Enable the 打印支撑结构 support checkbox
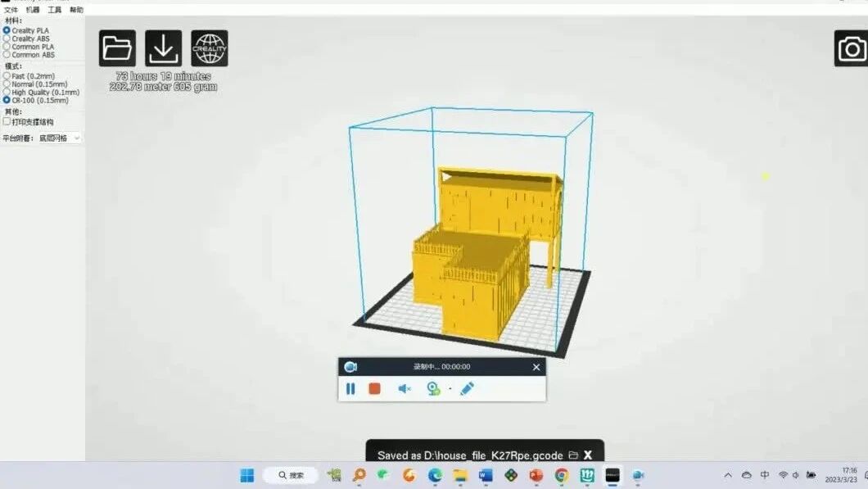The height and width of the screenshot is (489, 868). pyautogui.click(x=7, y=121)
